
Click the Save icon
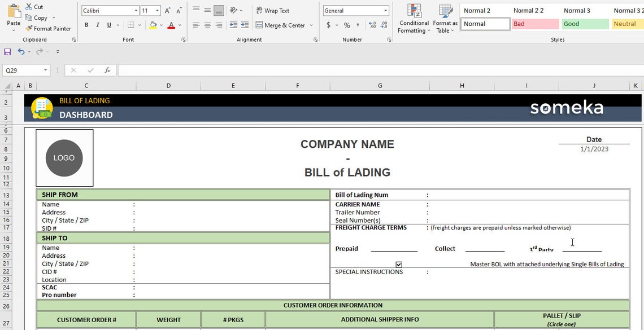(7, 51)
